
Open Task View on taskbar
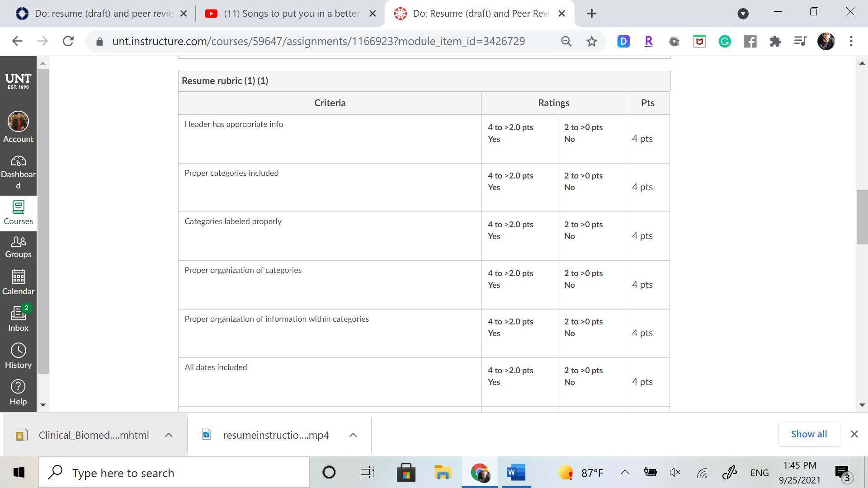click(367, 473)
